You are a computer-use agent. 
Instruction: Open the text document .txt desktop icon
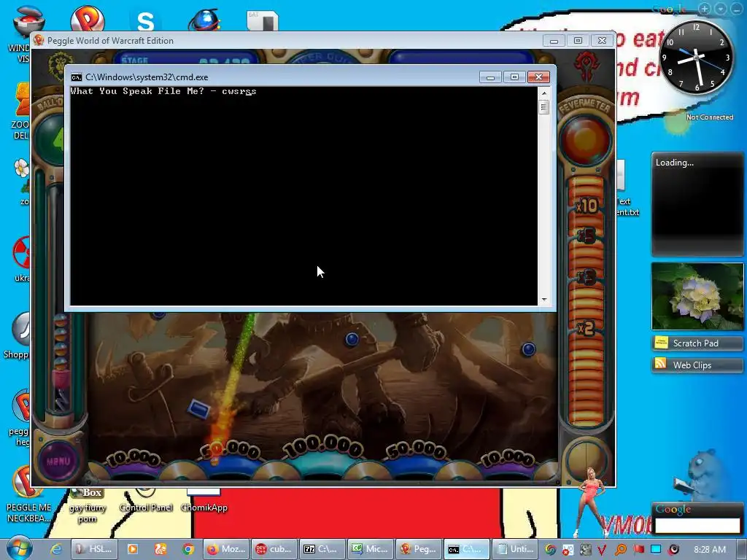point(627,188)
